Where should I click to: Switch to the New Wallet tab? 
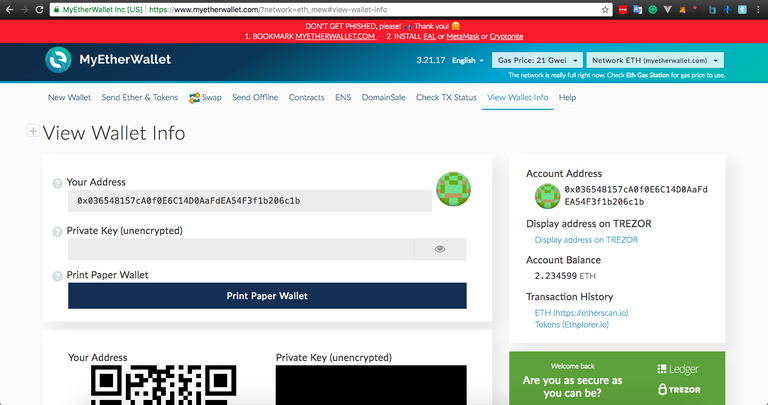[x=69, y=97]
